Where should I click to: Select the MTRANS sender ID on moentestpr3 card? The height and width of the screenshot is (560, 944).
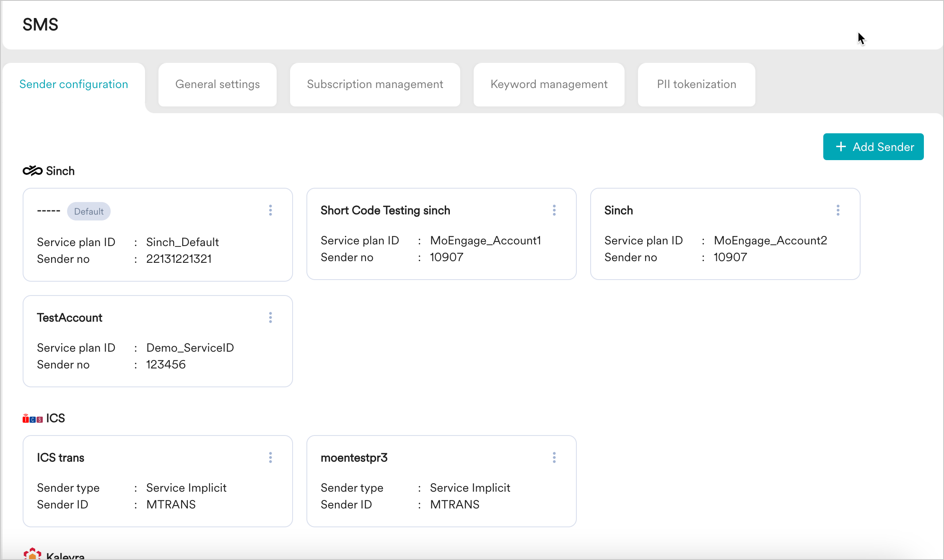point(455,505)
